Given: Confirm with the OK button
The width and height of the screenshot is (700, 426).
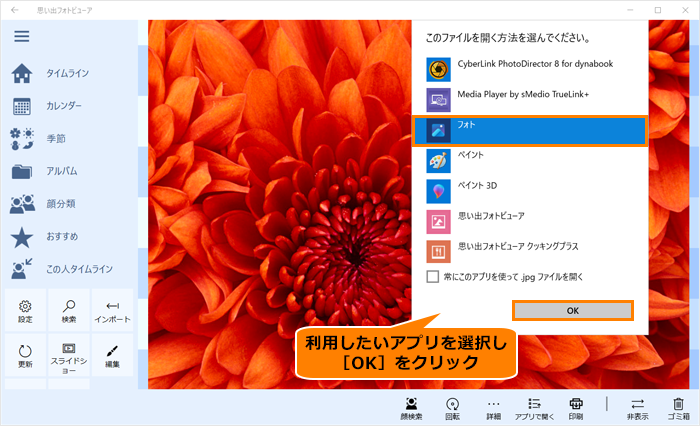Looking at the screenshot, I should tap(573, 311).
